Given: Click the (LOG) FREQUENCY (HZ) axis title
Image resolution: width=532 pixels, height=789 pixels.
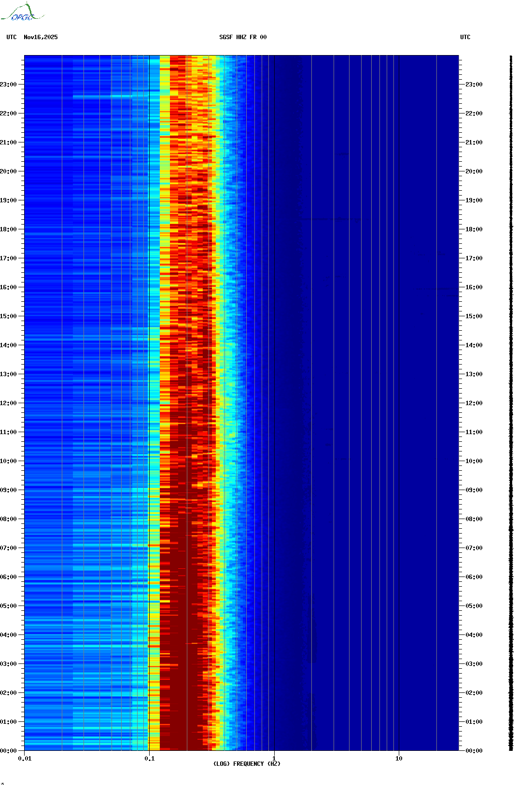Looking at the screenshot, I should (x=247, y=764).
